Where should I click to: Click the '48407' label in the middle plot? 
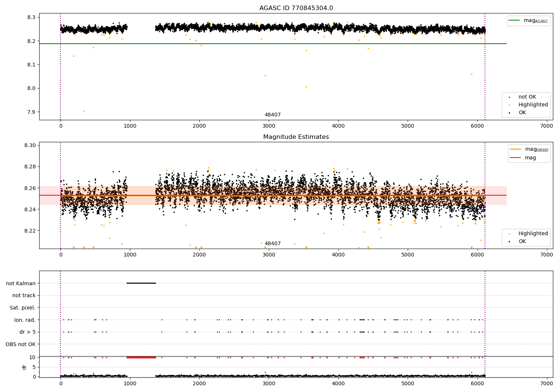click(273, 243)
